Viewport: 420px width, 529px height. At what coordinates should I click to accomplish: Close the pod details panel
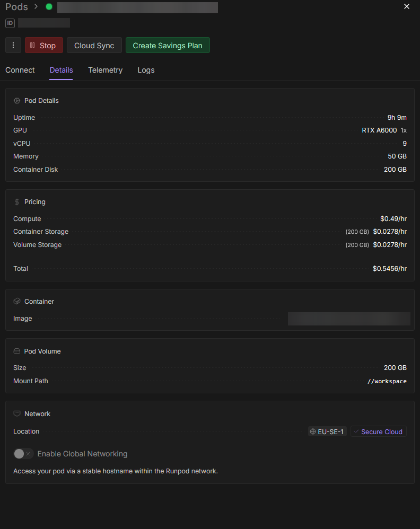point(407,6)
